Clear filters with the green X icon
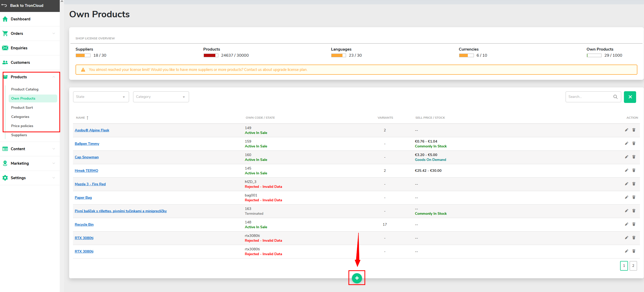644x292 pixels. pyautogui.click(x=630, y=97)
